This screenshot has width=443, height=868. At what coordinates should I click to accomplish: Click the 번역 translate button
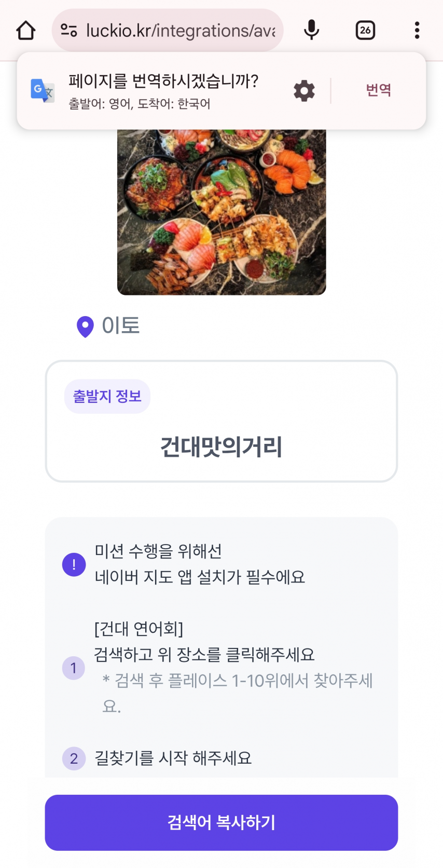coord(378,90)
